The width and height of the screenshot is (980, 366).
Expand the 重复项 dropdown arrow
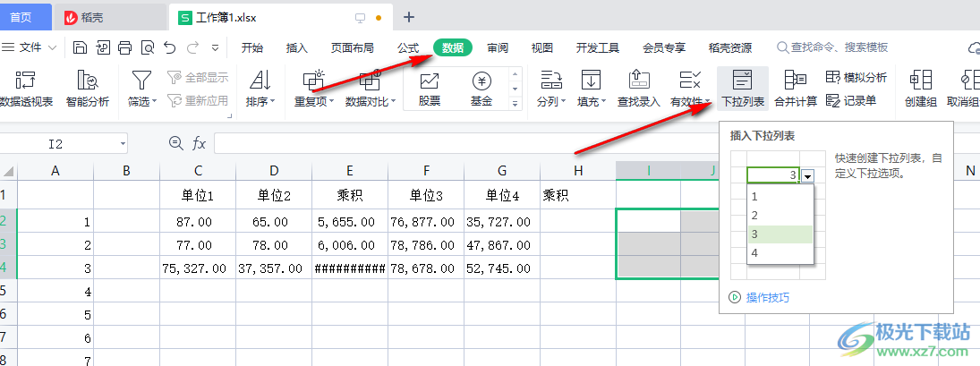click(x=331, y=102)
